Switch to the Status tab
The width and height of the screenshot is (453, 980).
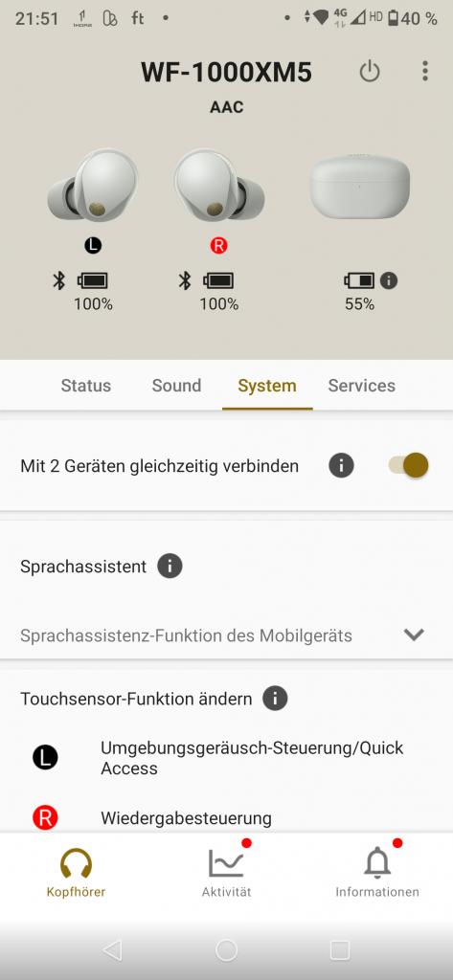pyautogui.click(x=86, y=386)
